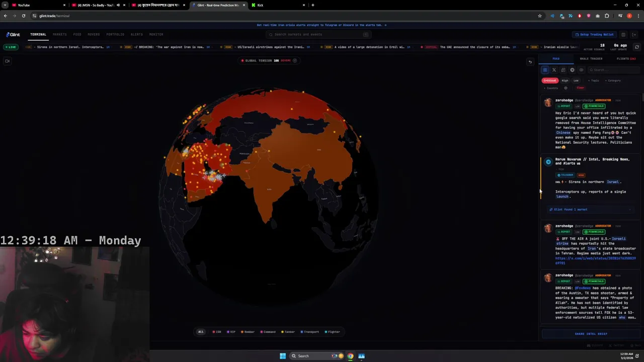Open the video camera icon above the globe
Image resolution: width=644 pixels, height=362 pixels.
(x=7, y=61)
